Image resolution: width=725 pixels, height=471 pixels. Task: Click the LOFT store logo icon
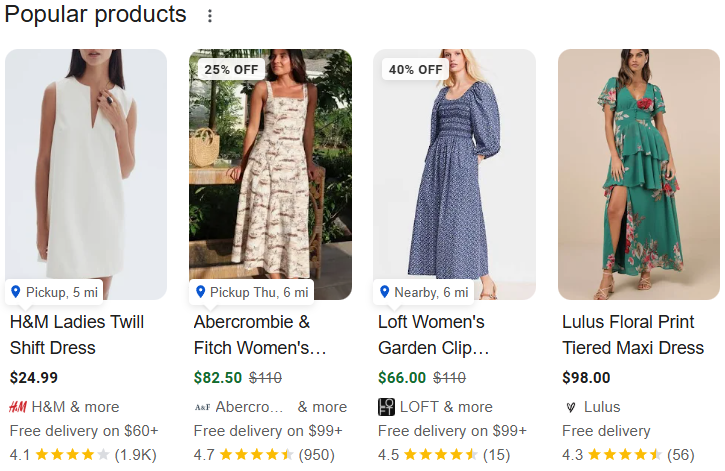pyautogui.click(x=386, y=407)
